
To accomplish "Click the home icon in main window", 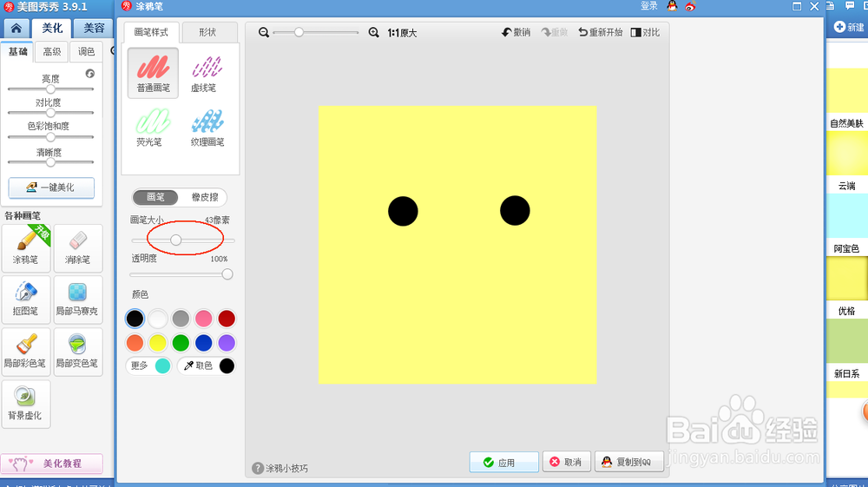I will pos(16,29).
